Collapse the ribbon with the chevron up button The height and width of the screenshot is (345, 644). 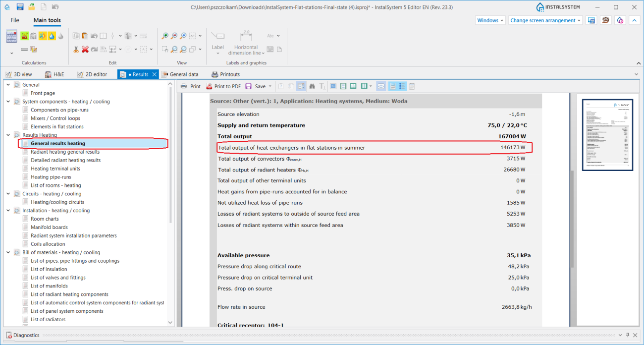(635, 20)
